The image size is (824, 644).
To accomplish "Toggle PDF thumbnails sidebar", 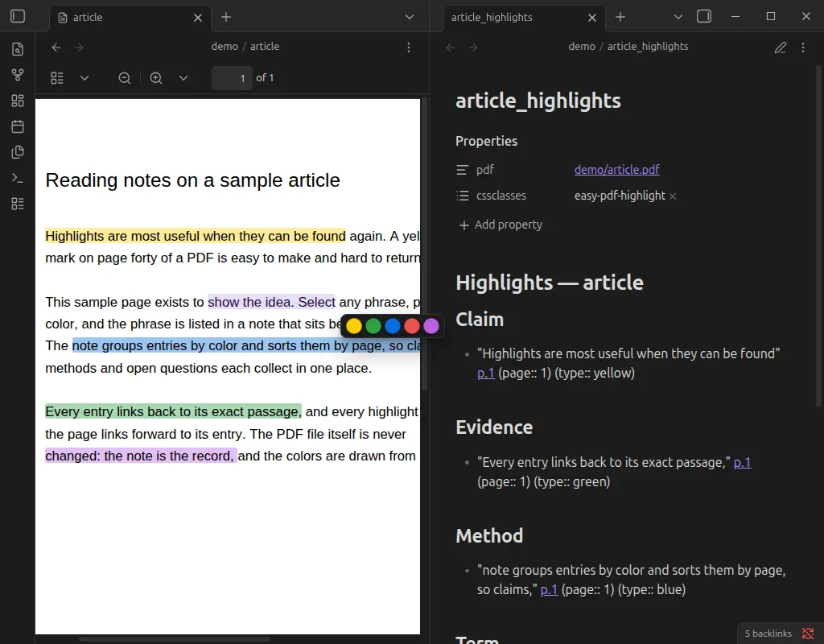I will [57, 78].
